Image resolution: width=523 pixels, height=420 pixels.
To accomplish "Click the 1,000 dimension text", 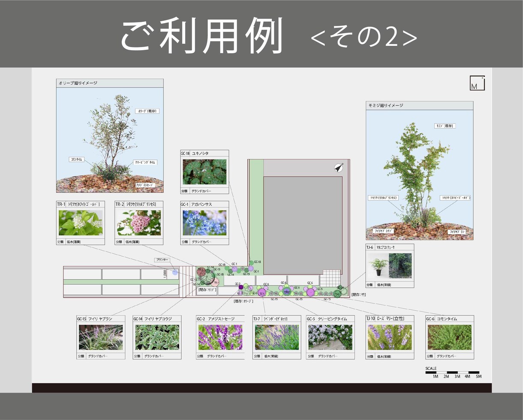I will pyautogui.click(x=165, y=273).
